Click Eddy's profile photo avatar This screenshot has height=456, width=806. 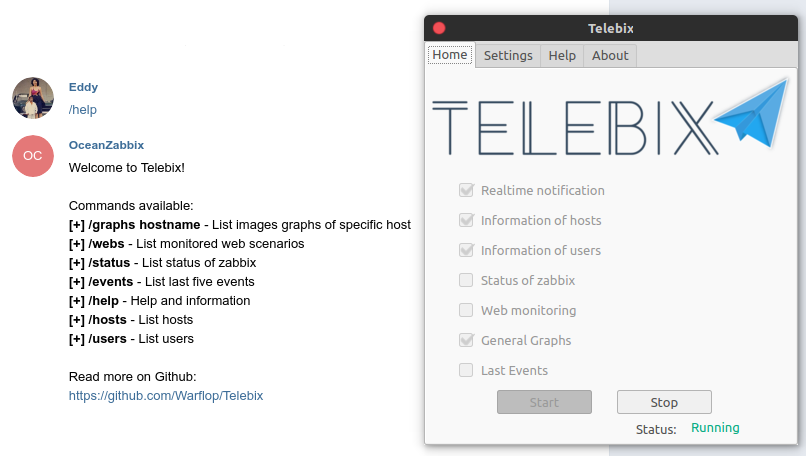[33, 98]
